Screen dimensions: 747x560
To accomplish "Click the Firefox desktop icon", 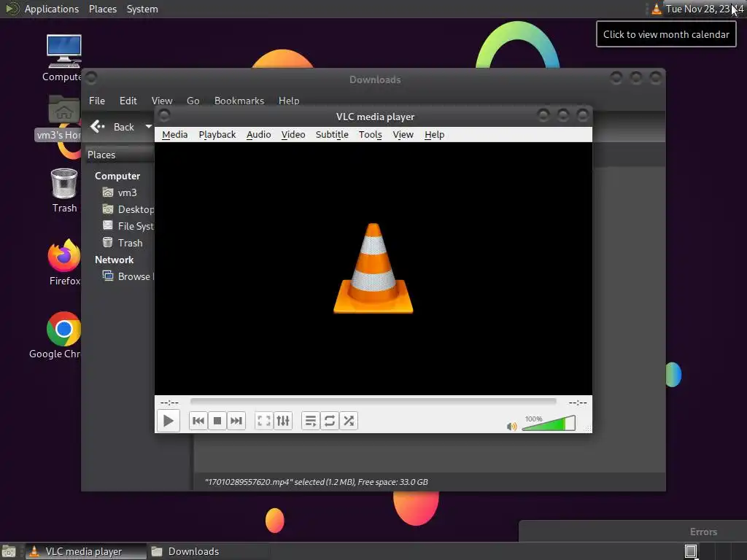I will [x=64, y=256].
